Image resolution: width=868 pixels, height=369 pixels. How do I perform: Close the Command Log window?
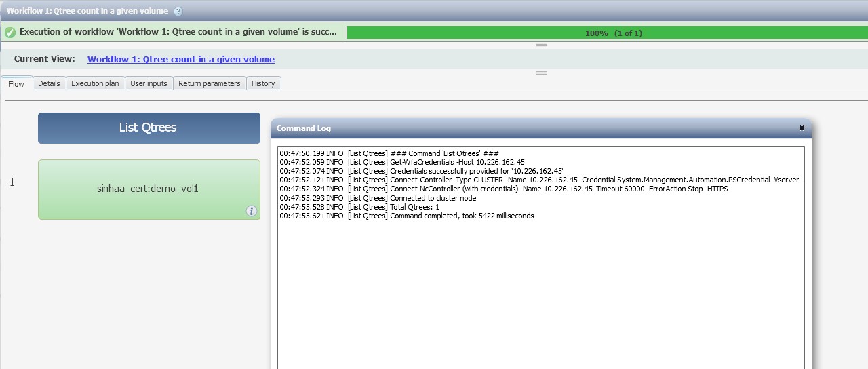[x=802, y=128]
